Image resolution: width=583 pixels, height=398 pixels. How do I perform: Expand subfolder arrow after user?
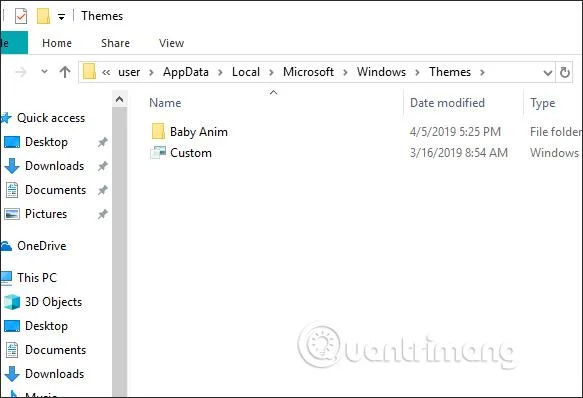pyautogui.click(x=151, y=73)
